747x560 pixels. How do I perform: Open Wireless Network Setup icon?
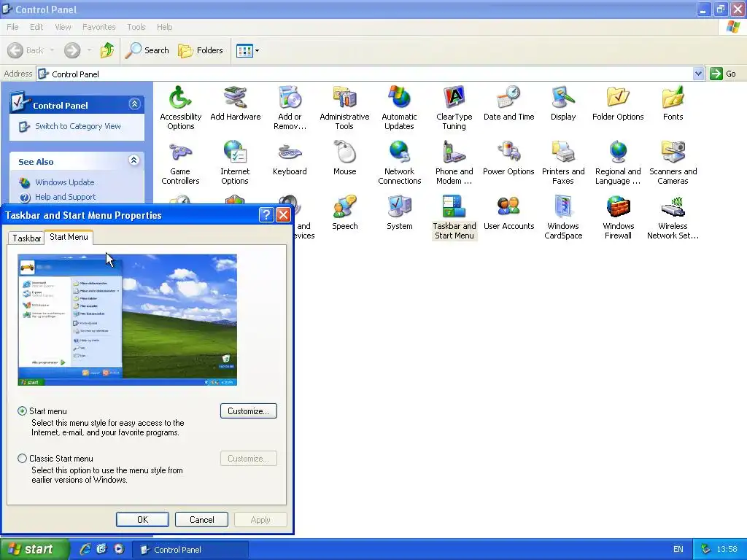pyautogui.click(x=673, y=217)
